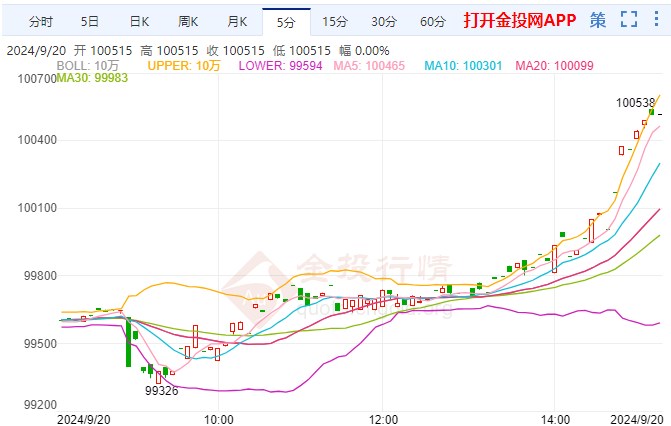The image size is (671, 426).
Task: Click the 99326 low price annotation
Action: (x=161, y=390)
